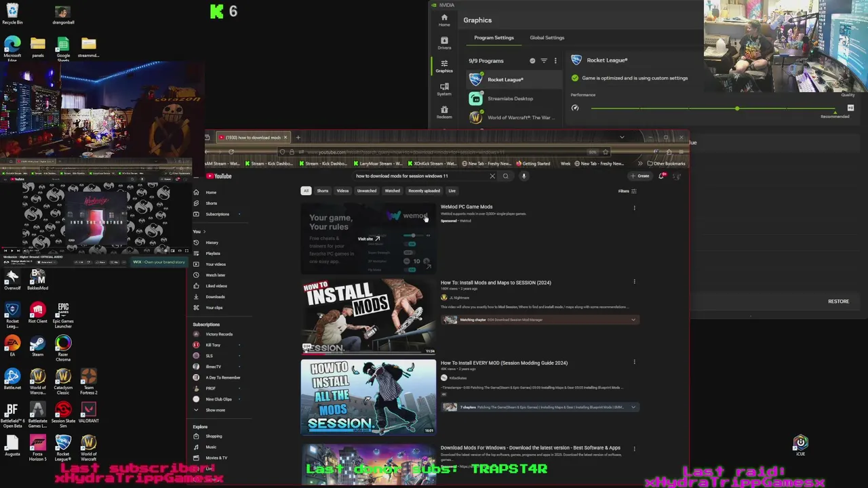Open the YouTube search Filters menu

pyautogui.click(x=627, y=191)
